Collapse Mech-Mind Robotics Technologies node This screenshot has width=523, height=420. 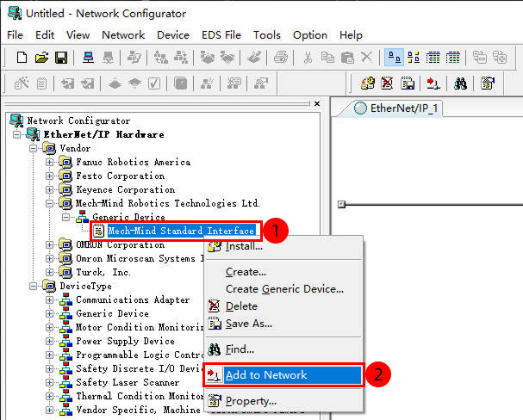49,203
